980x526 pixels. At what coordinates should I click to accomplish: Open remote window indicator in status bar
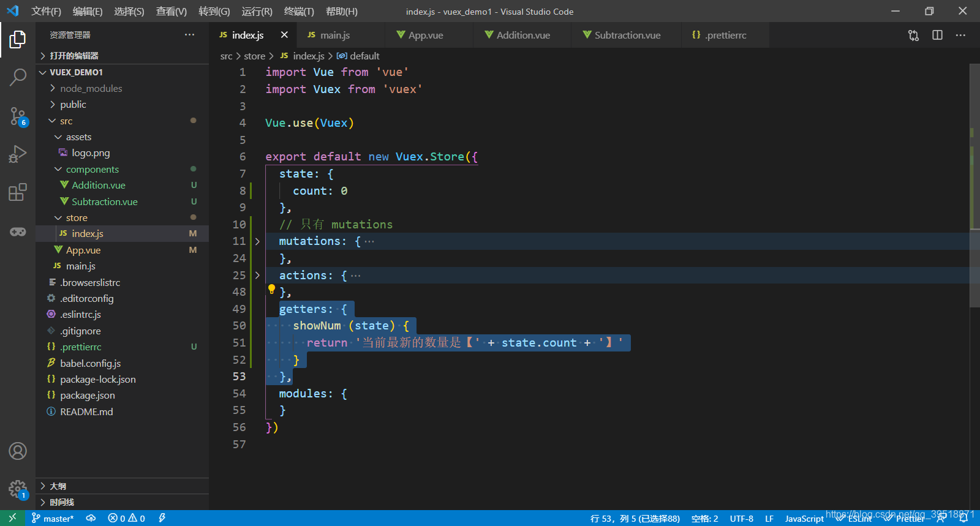[x=12, y=518]
